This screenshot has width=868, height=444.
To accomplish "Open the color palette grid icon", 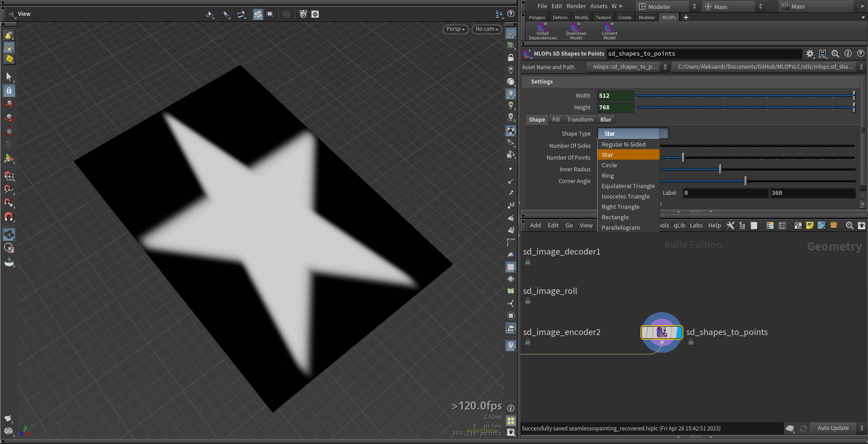I will click(x=770, y=226).
